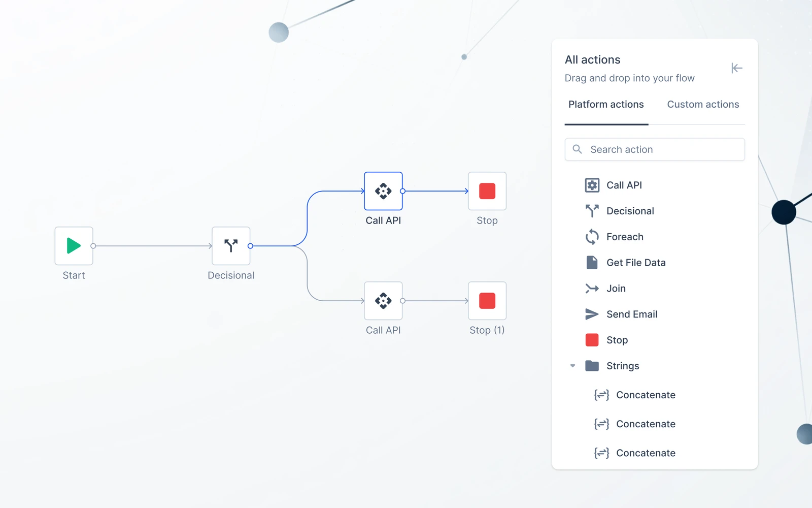
Task: Select the green Start node on canvas
Action: click(74, 246)
